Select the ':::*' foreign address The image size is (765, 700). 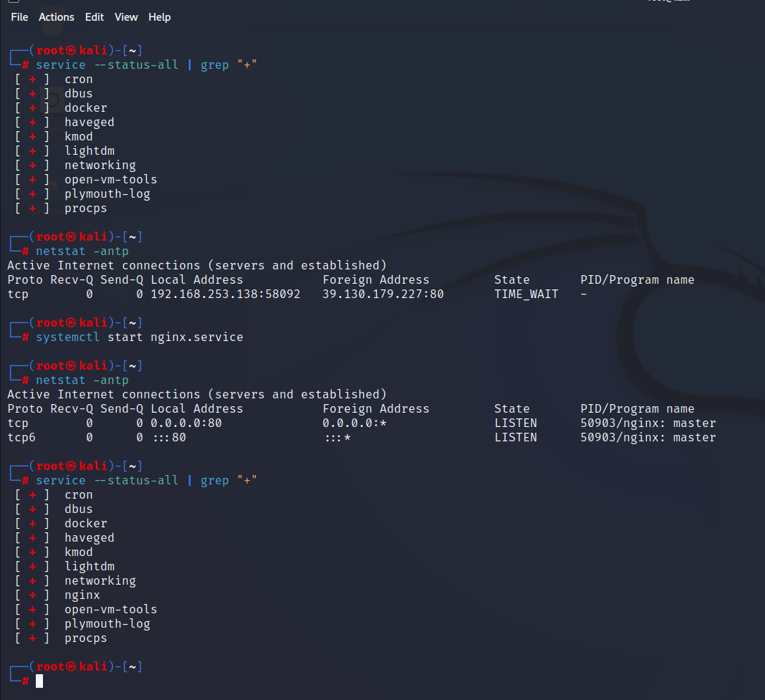pyautogui.click(x=337, y=438)
